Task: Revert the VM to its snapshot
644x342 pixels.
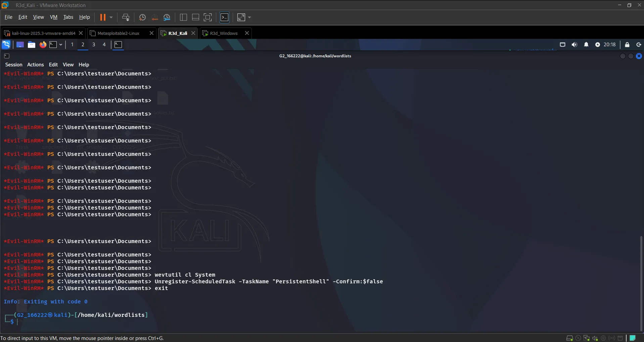Action: click(x=154, y=17)
